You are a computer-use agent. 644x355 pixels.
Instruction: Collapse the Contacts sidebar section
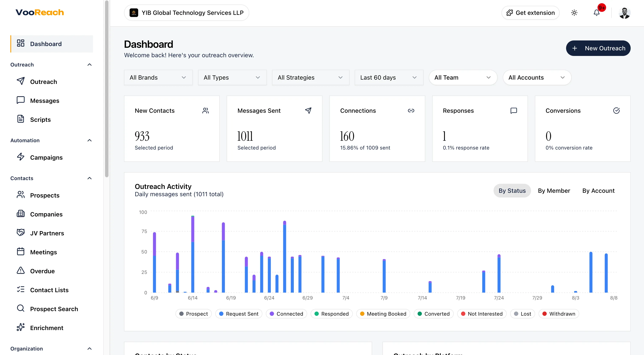pyautogui.click(x=90, y=178)
